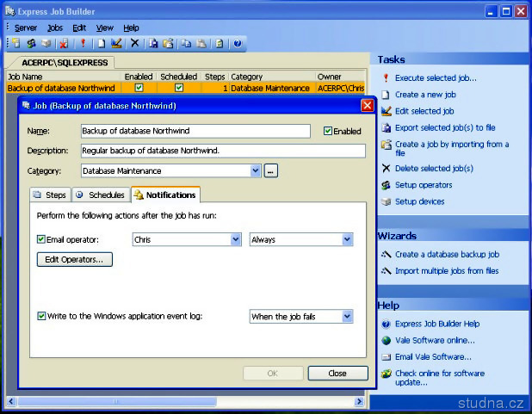Click the export job toolbar icon
This screenshot has width=532, height=414.
[x=152, y=43]
